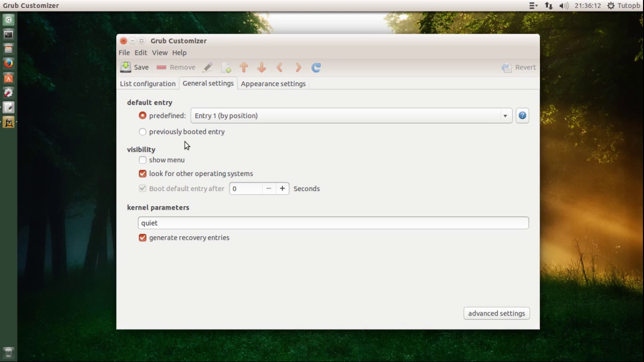Image resolution: width=644 pixels, height=362 pixels.
Task: Open the blue help icon beside entry dropdown
Action: [522, 116]
